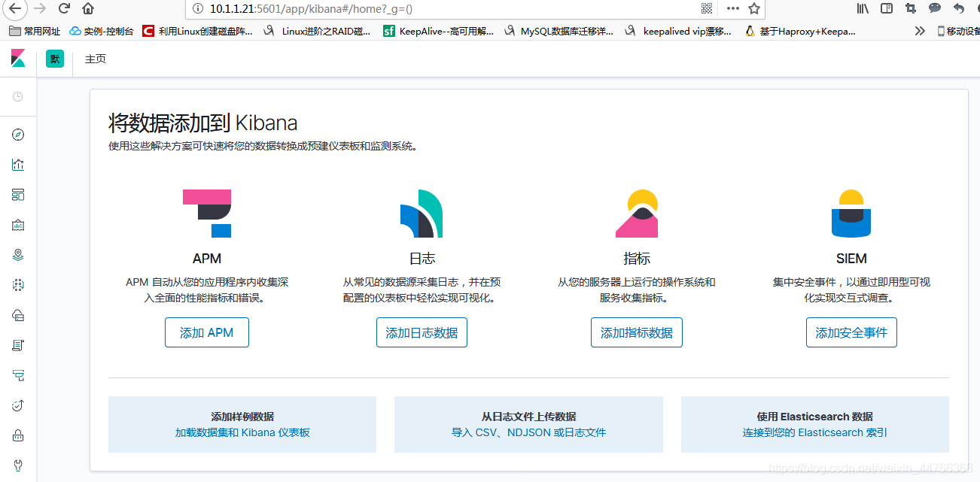The width and height of the screenshot is (980, 482).
Task: Open Discover compass icon in sidebar
Action: coord(18,135)
